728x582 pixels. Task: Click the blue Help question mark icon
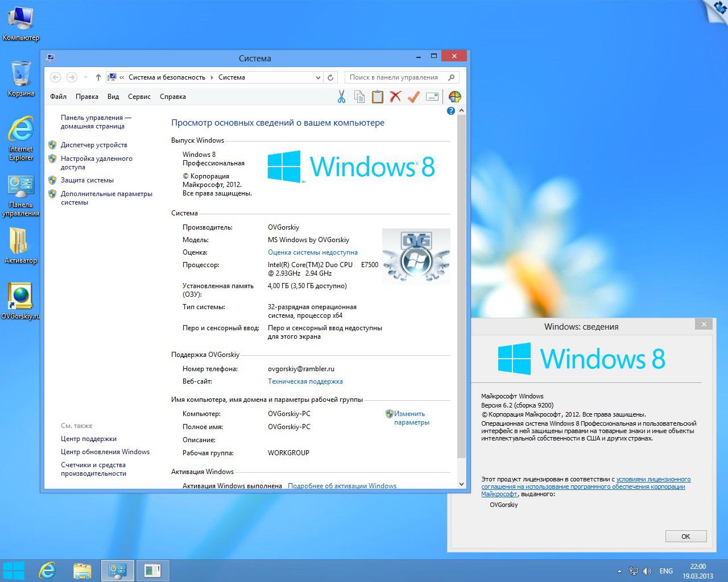pyautogui.click(x=451, y=111)
